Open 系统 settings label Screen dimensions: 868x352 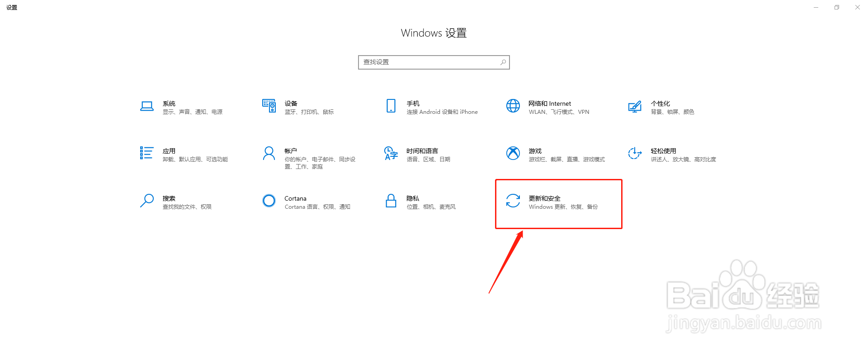[169, 103]
